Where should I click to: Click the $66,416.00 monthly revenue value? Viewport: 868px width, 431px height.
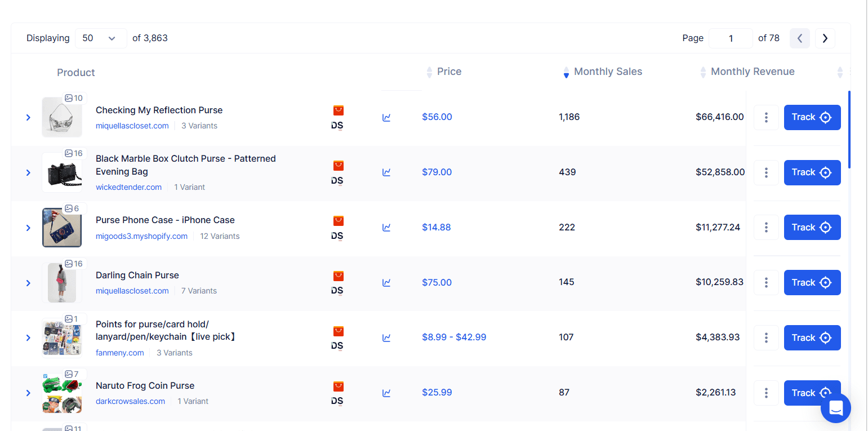(x=720, y=117)
